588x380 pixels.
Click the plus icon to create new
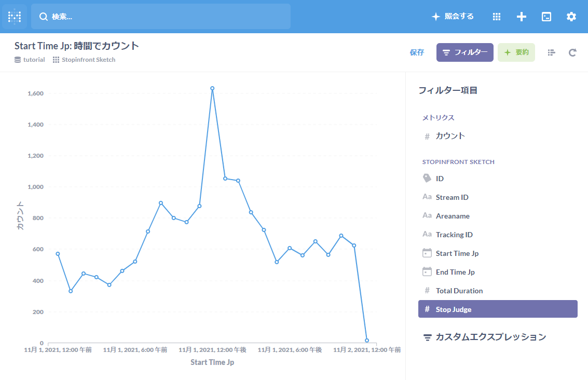point(522,17)
